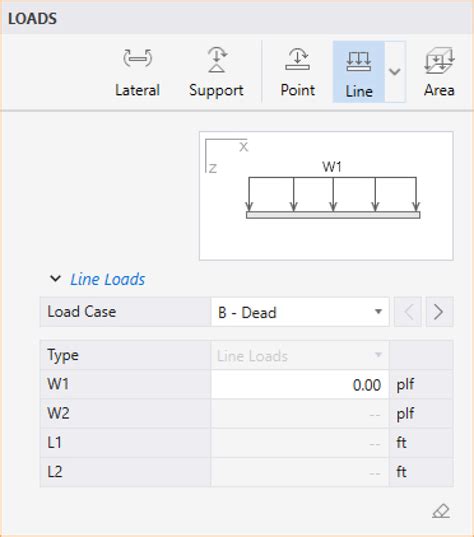Image resolution: width=474 pixels, height=537 pixels.
Task: Collapse the Line Loads section
Action: click(x=55, y=279)
